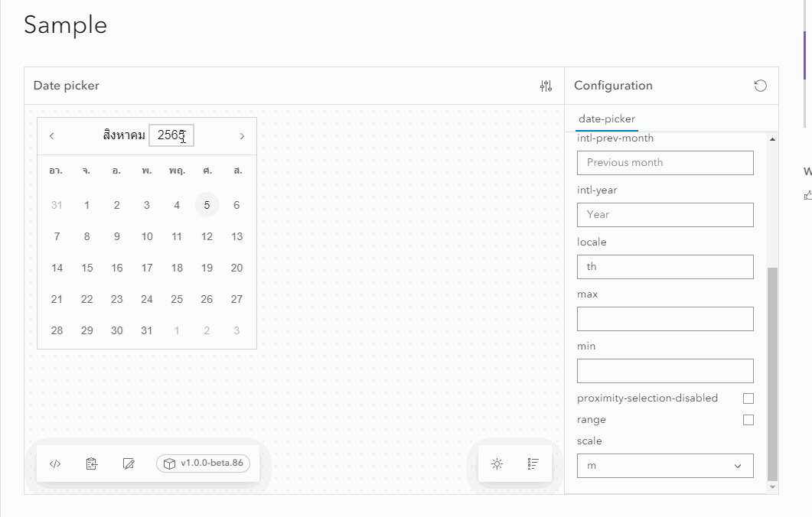The image size is (812, 517).
Task: Toggle the light/dark theme sun icon
Action: click(x=497, y=463)
